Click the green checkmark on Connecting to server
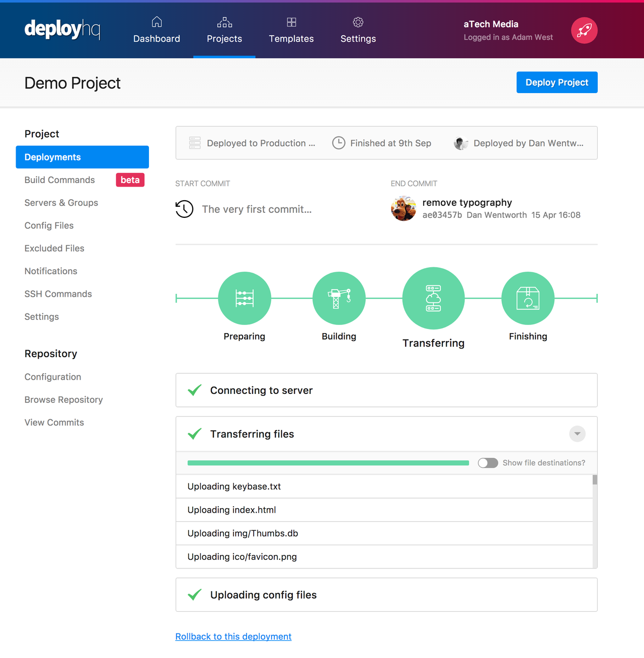Viewport: 644px width, 658px height. pos(194,390)
